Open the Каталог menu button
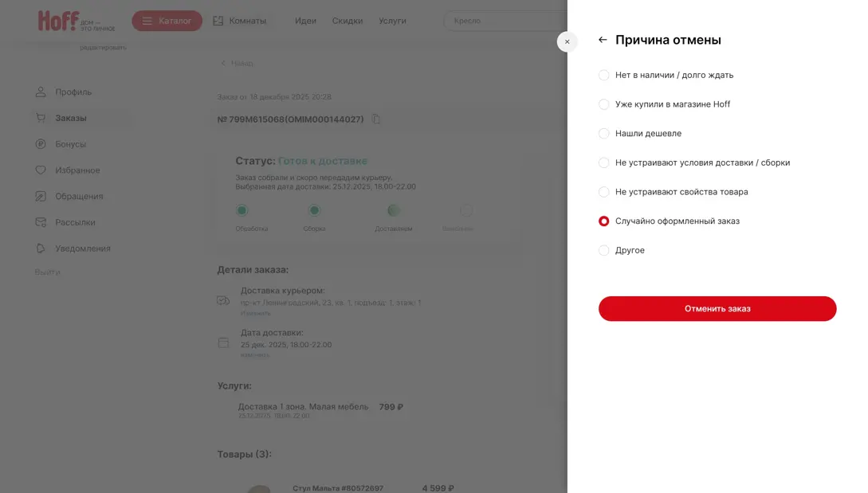This screenshot has width=868, height=493. point(167,21)
